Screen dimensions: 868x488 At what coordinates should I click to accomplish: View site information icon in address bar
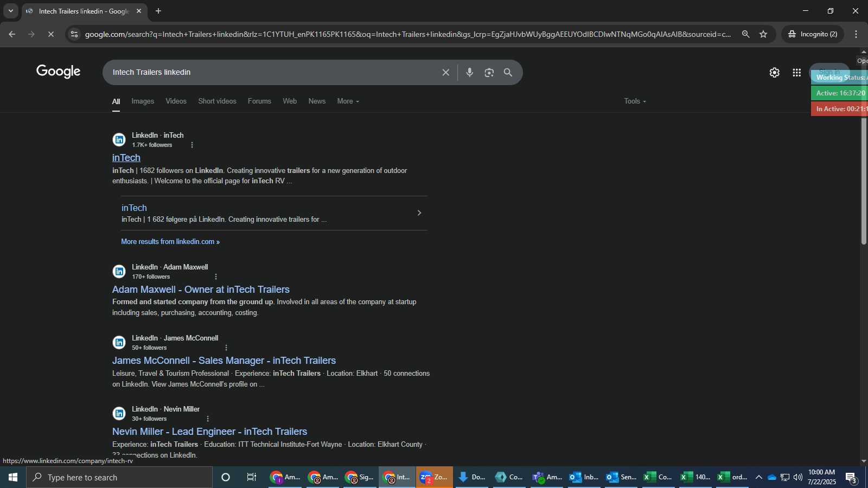(74, 34)
